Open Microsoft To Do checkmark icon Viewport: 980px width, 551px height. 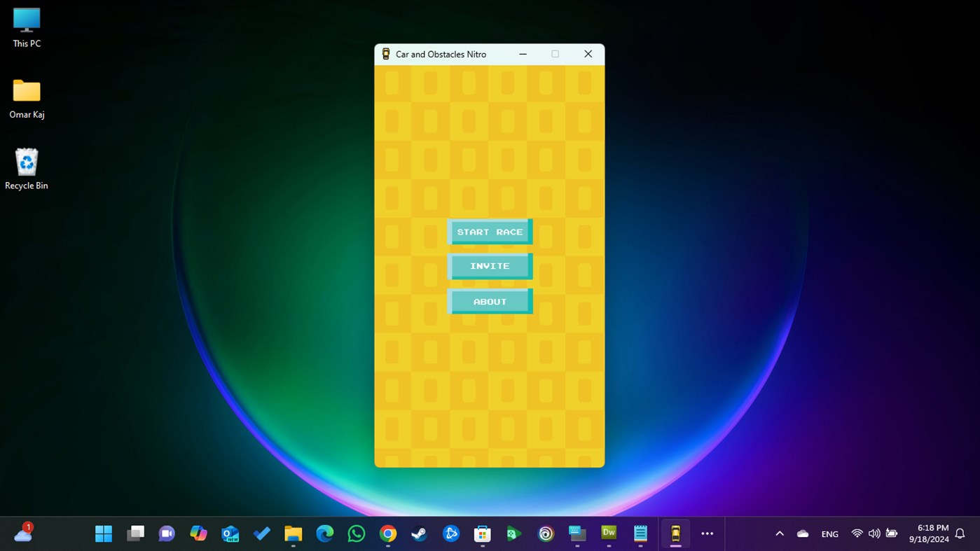pyautogui.click(x=261, y=533)
